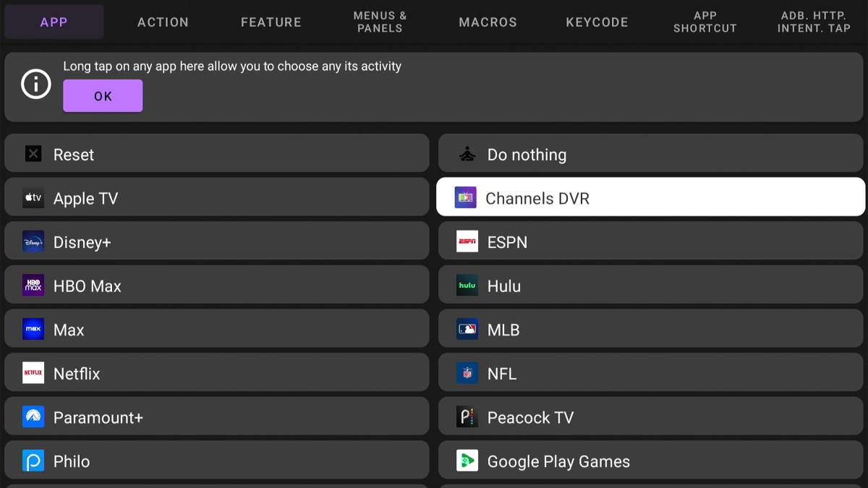Select Google Play Games text
Viewport: 868px width, 488px height.
pos(558,462)
